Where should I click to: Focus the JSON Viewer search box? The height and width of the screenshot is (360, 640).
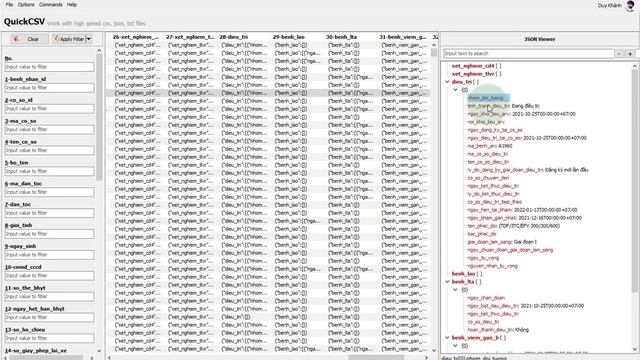pyautogui.click(x=528, y=53)
